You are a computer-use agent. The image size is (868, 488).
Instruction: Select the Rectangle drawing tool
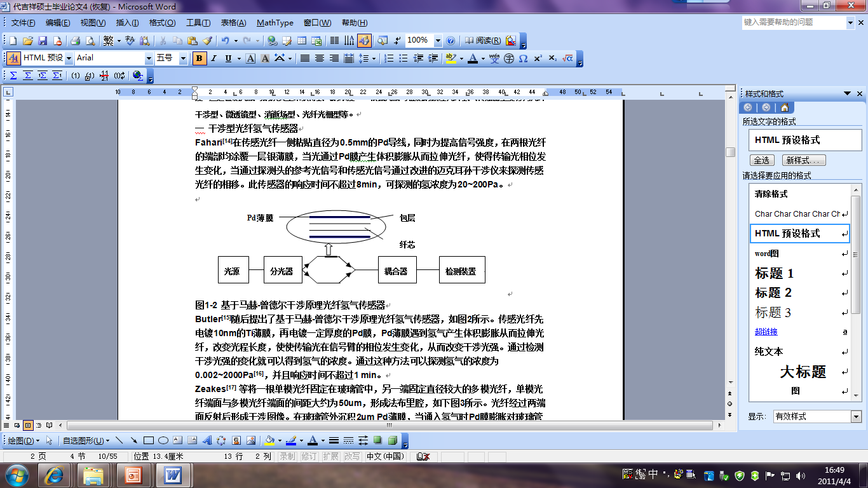point(149,440)
